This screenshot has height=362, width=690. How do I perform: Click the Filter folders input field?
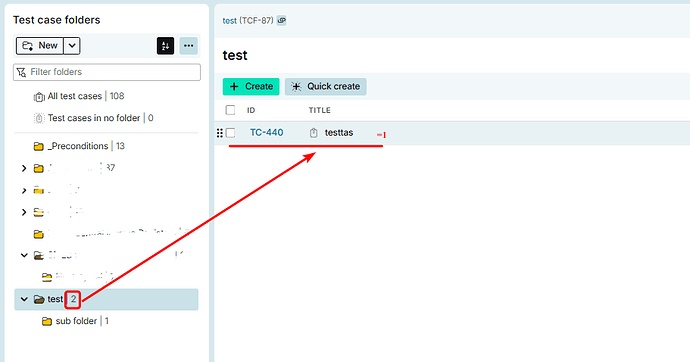point(107,72)
